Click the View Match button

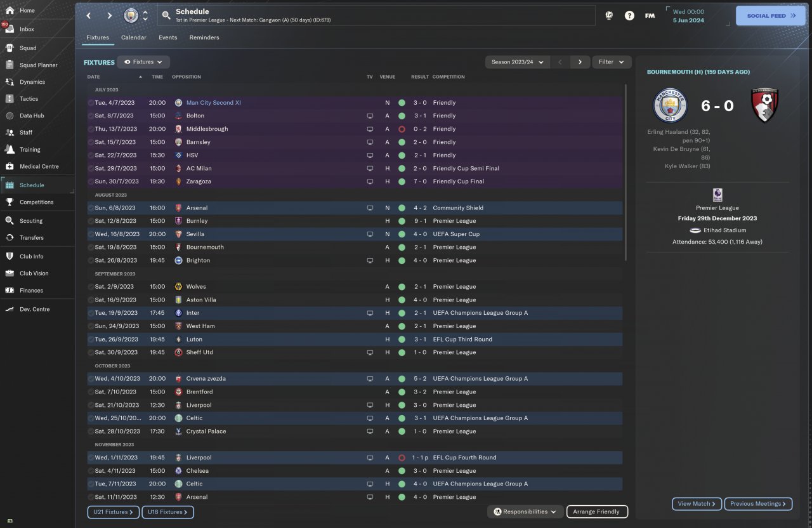pyautogui.click(x=697, y=504)
